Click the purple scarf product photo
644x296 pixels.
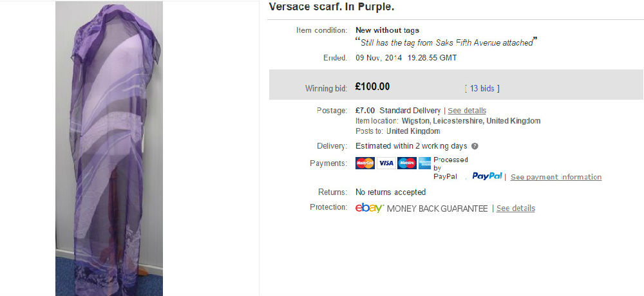[109, 149]
